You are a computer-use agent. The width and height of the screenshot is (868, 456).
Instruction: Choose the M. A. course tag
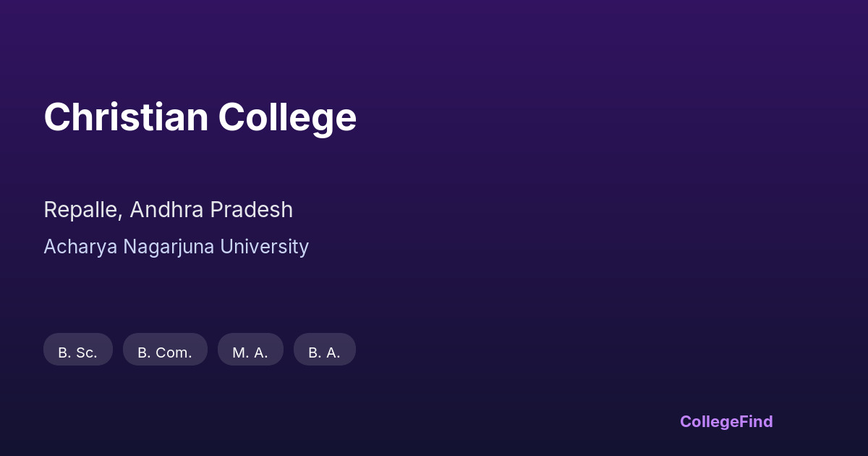coord(250,352)
